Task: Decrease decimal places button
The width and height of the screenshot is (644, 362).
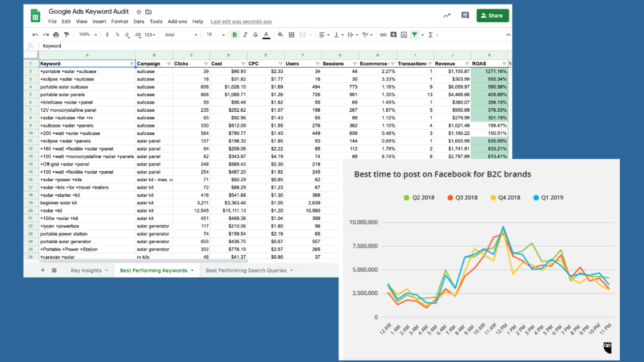Action: 127,35
